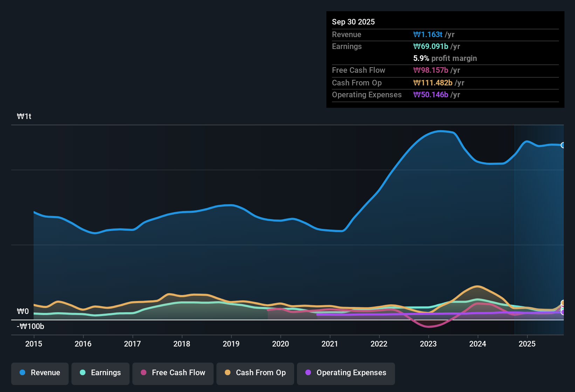
Task: Toggle the Earnings series off
Action: 100,373
